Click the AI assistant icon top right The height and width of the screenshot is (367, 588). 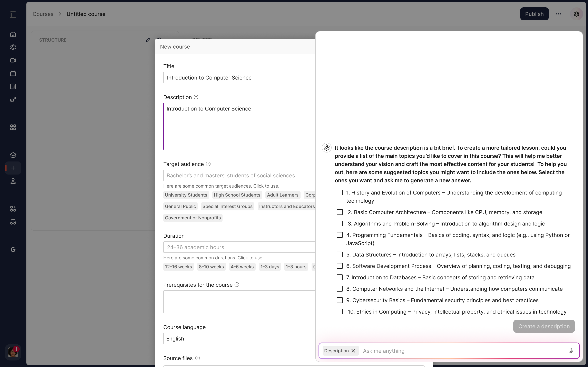pyautogui.click(x=576, y=14)
